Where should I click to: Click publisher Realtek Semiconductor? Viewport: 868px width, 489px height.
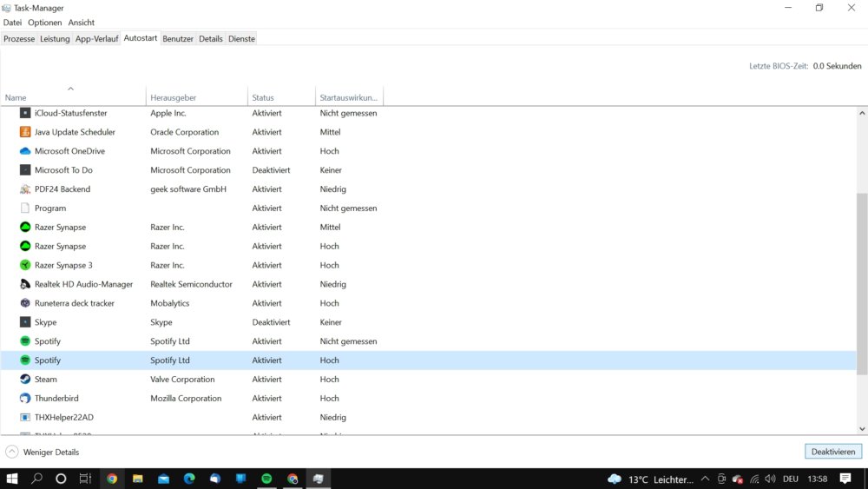(x=192, y=284)
